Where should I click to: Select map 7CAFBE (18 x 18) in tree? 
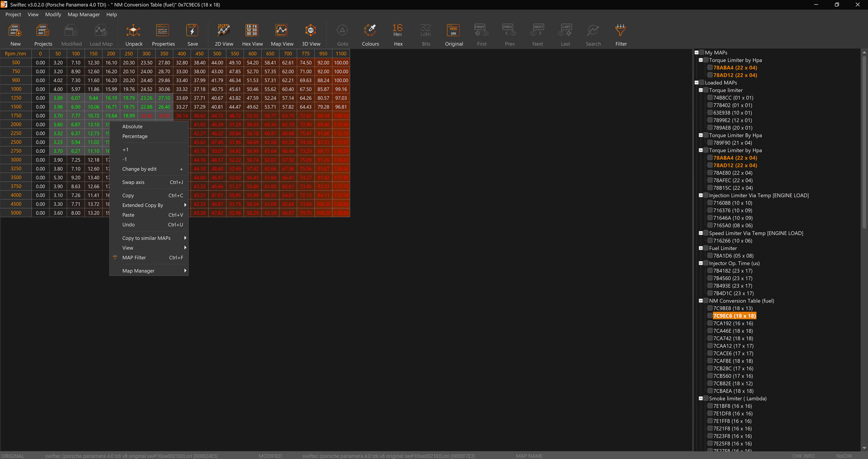pyautogui.click(x=733, y=361)
